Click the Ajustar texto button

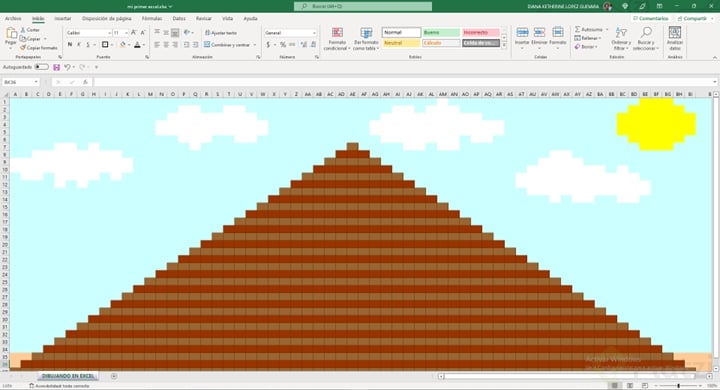(x=221, y=33)
